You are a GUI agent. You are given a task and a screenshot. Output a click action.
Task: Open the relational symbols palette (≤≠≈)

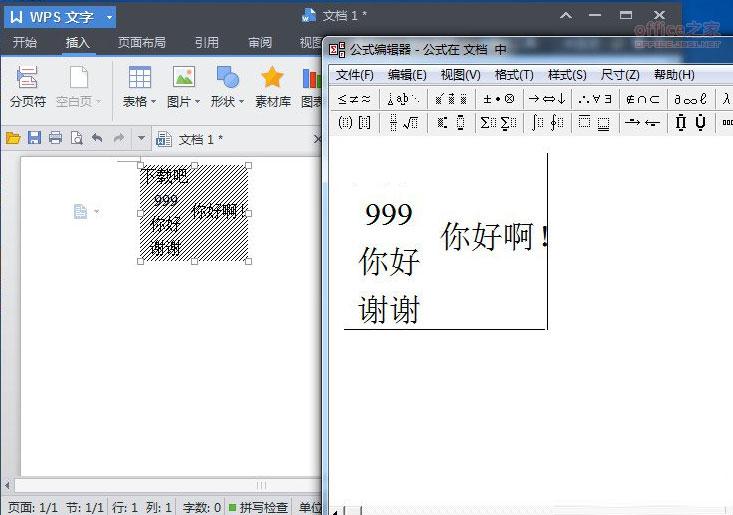[354, 99]
